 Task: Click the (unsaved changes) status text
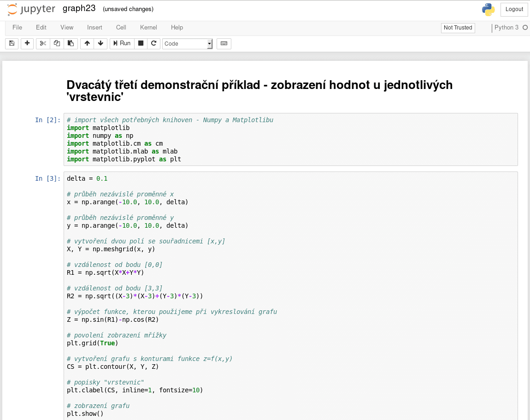coord(128,9)
